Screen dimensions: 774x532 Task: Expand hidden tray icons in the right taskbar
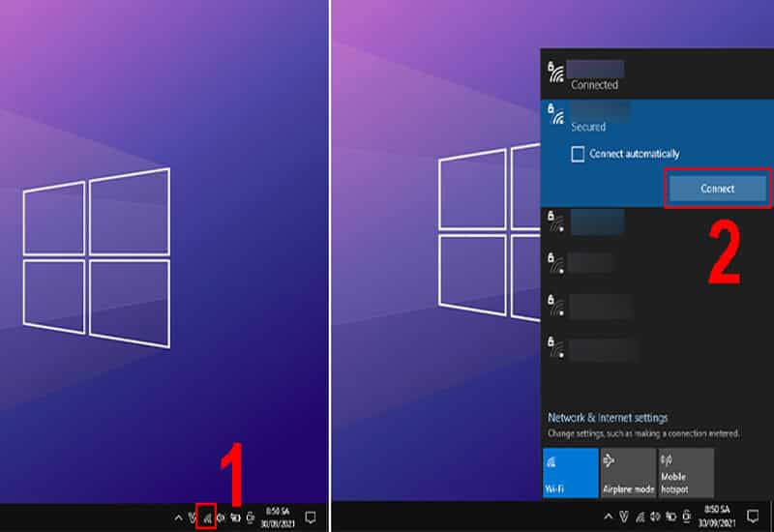coord(609,517)
